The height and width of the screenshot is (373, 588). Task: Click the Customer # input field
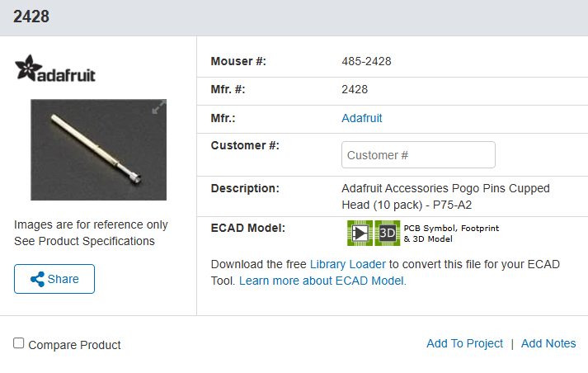click(418, 155)
